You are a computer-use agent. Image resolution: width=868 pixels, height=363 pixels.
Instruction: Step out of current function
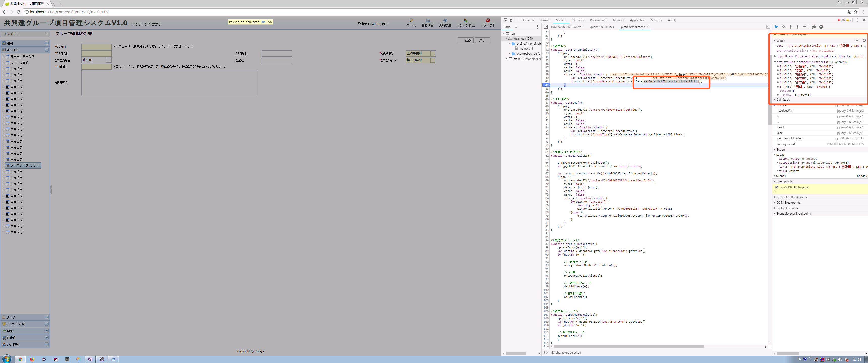click(798, 27)
